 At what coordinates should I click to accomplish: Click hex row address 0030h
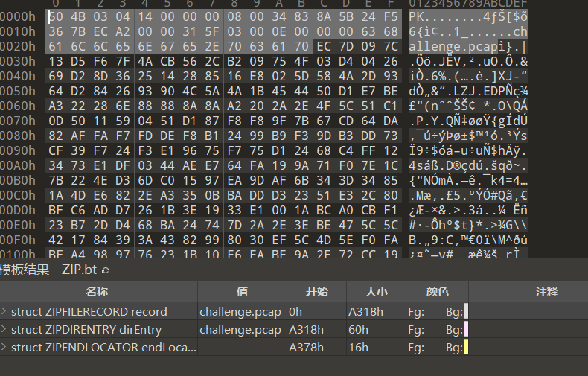[x=18, y=61]
